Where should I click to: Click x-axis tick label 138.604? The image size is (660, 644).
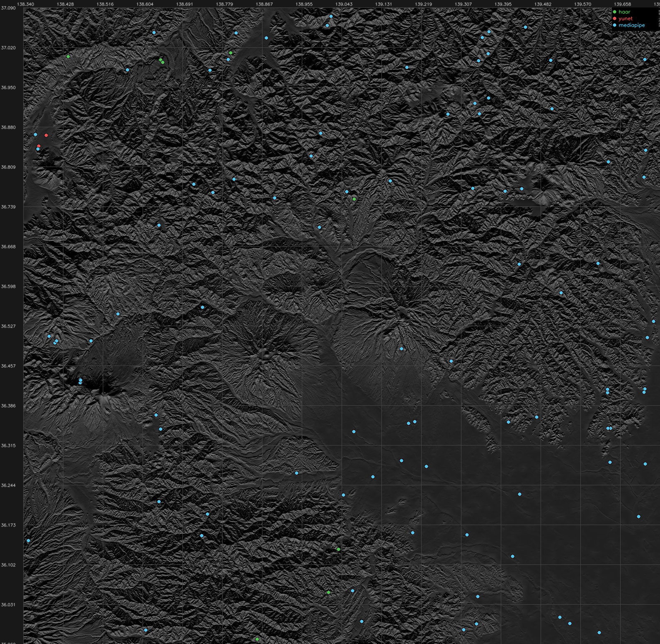pyautogui.click(x=145, y=4)
